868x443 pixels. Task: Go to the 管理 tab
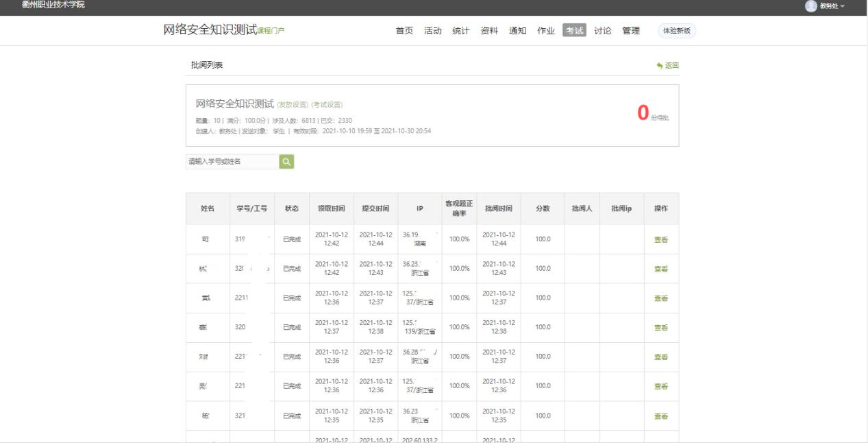(x=631, y=31)
